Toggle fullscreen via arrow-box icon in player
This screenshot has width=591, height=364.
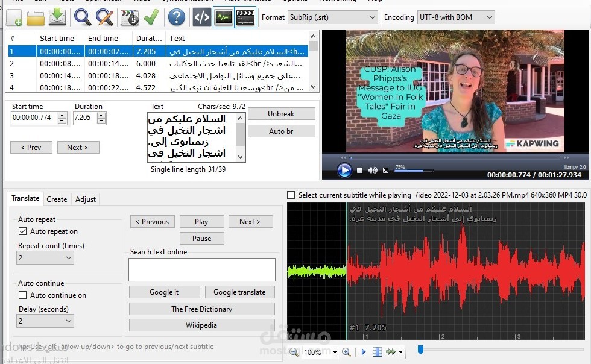click(x=385, y=171)
